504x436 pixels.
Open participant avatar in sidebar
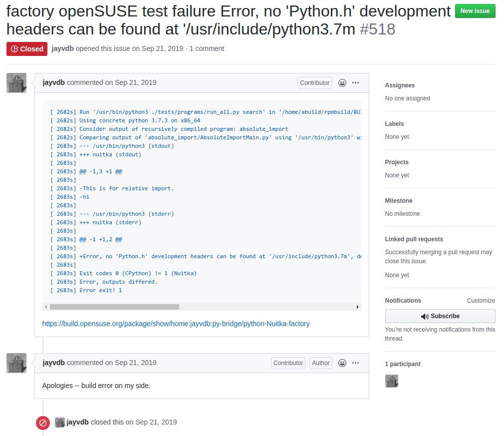pos(392,381)
